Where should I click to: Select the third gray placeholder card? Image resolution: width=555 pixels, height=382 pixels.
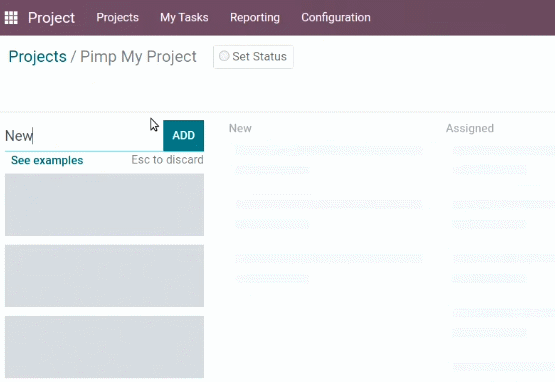(x=104, y=347)
